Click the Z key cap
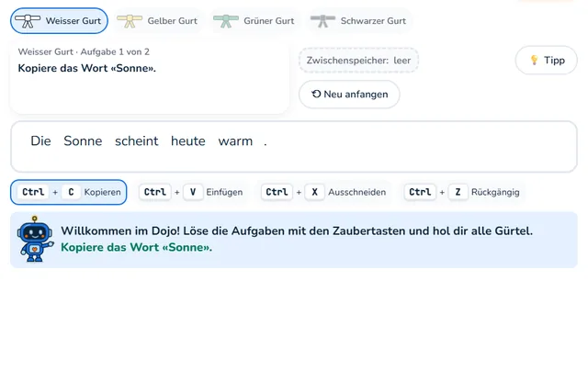 tap(458, 192)
